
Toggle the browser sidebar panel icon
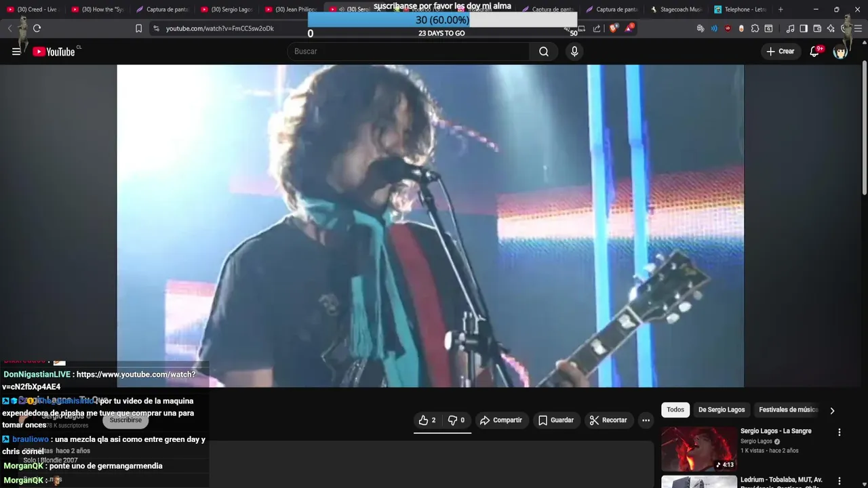804,28
